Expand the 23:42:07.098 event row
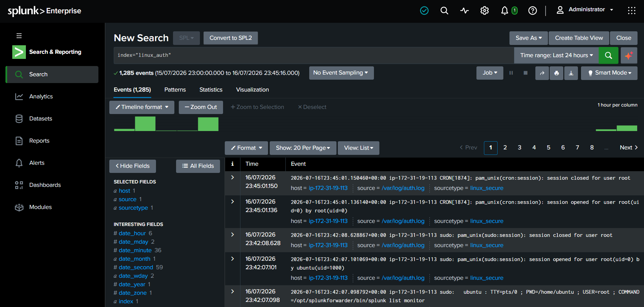 (233, 291)
